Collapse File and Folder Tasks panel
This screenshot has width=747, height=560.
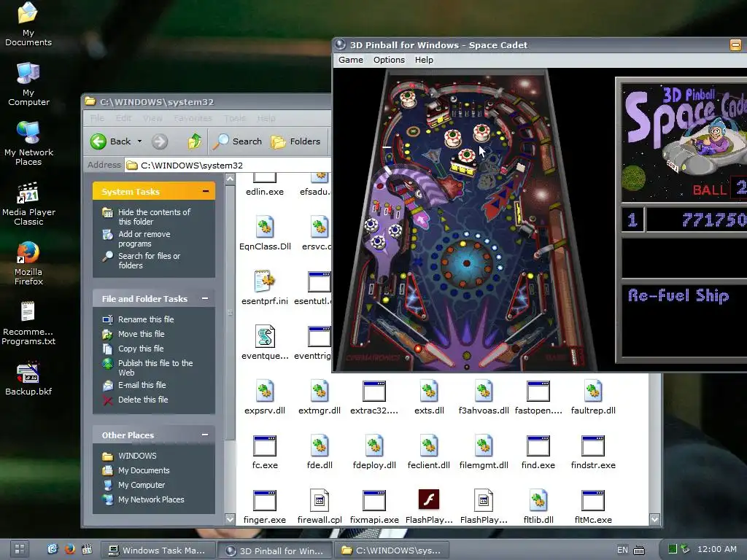(205, 298)
